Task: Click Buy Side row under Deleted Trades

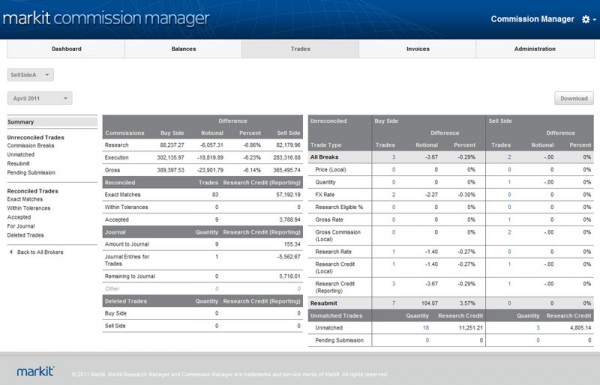Action: pos(202,313)
